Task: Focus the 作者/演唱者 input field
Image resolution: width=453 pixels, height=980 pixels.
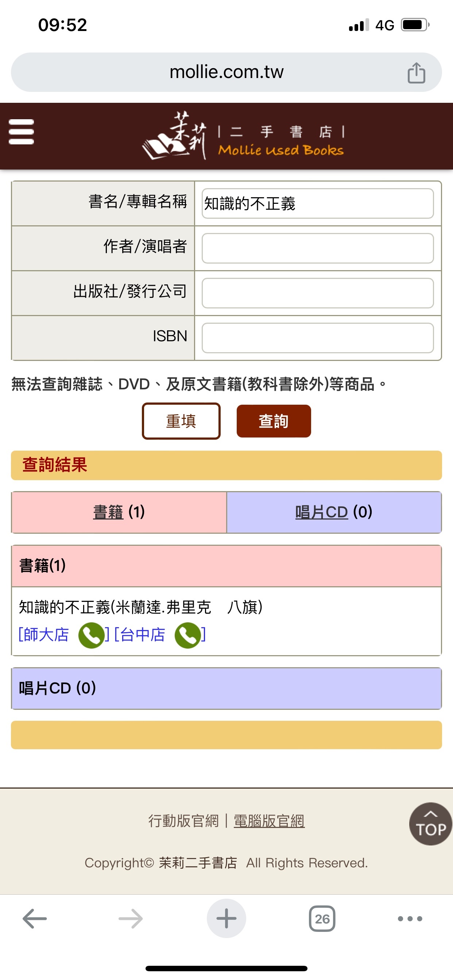Action: pyautogui.click(x=317, y=248)
